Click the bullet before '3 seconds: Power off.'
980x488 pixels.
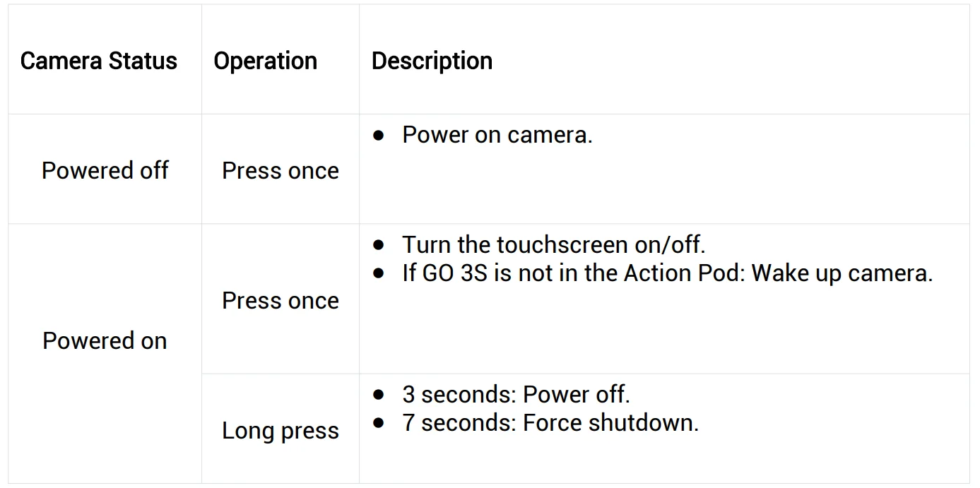379,395
